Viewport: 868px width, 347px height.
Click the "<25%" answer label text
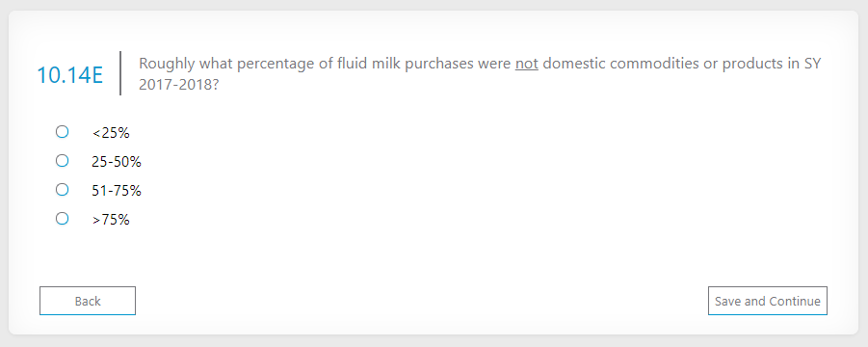(x=111, y=133)
